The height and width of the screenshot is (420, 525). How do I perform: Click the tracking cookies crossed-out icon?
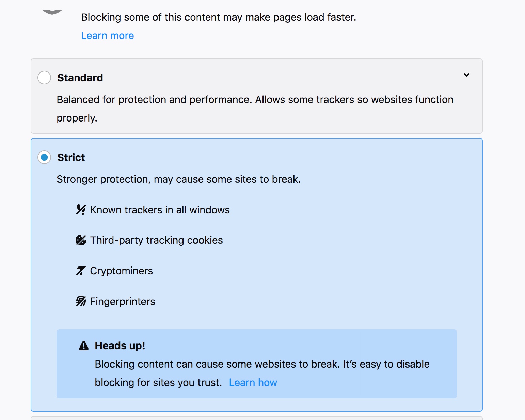(81, 240)
